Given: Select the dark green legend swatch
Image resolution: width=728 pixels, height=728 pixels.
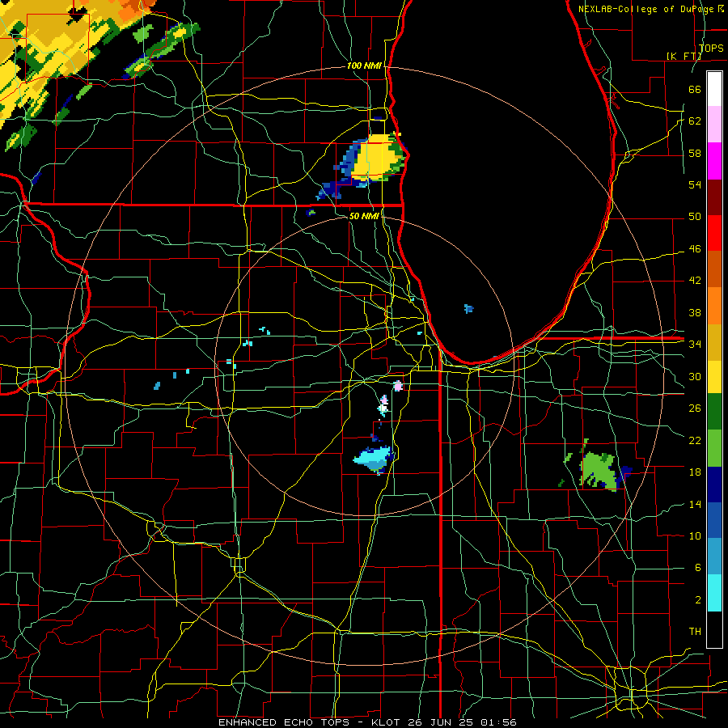Looking at the screenshot, I should pos(714,412).
